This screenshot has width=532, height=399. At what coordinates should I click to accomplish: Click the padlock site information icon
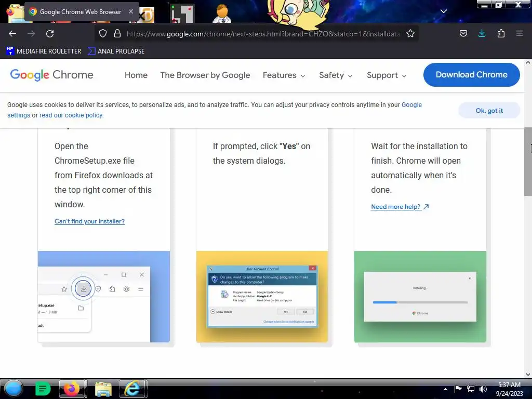pos(117,34)
